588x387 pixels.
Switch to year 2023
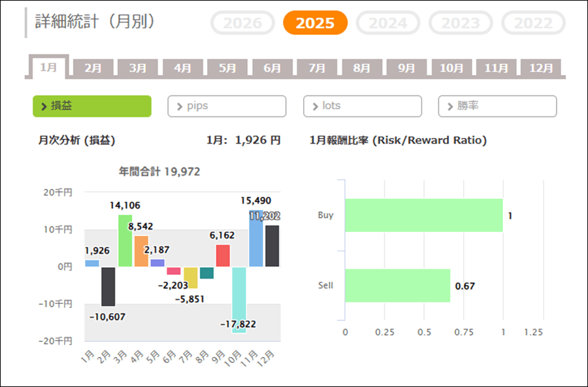pos(461,23)
